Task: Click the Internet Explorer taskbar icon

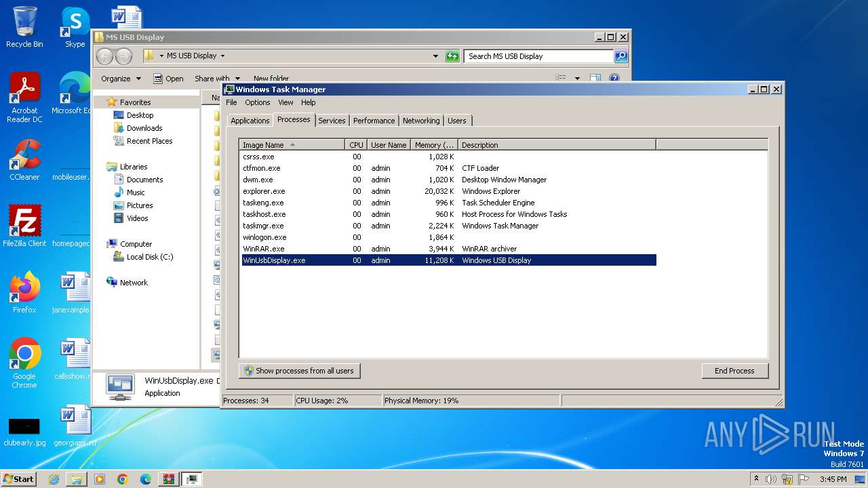Action: pos(54,479)
